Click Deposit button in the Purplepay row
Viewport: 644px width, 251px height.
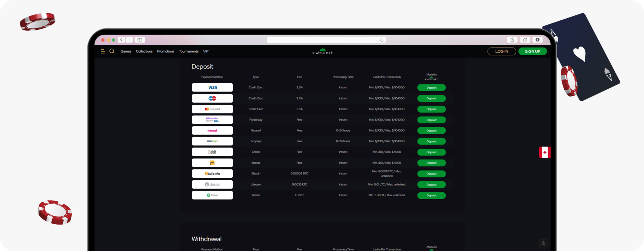(x=431, y=120)
